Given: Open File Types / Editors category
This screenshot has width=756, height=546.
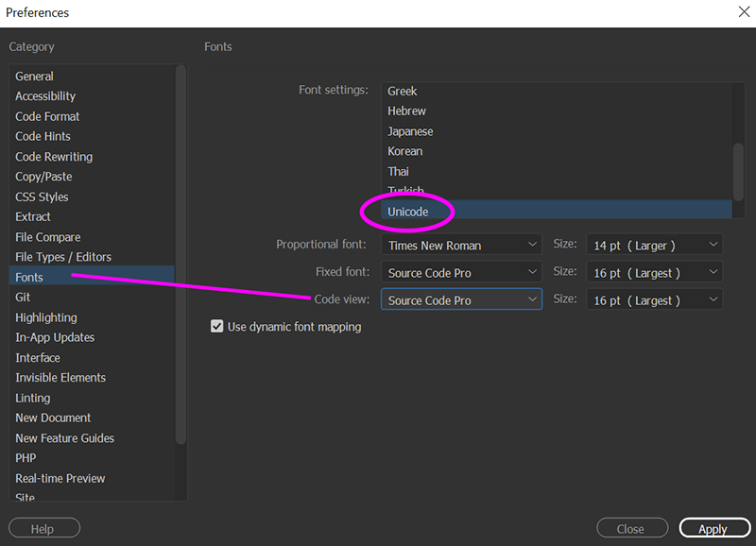Looking at the screenshot, I should coord(92,257).
